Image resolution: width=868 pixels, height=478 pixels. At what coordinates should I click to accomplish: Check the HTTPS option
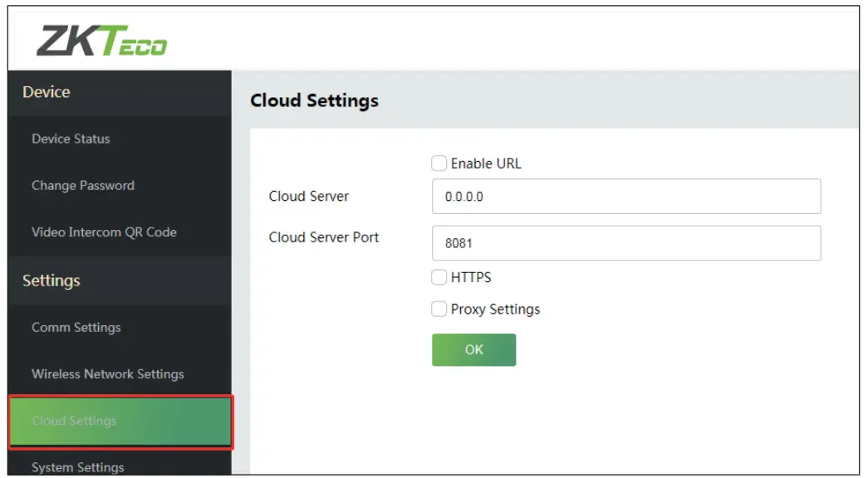pyautogui.click(x=439, y=278)
